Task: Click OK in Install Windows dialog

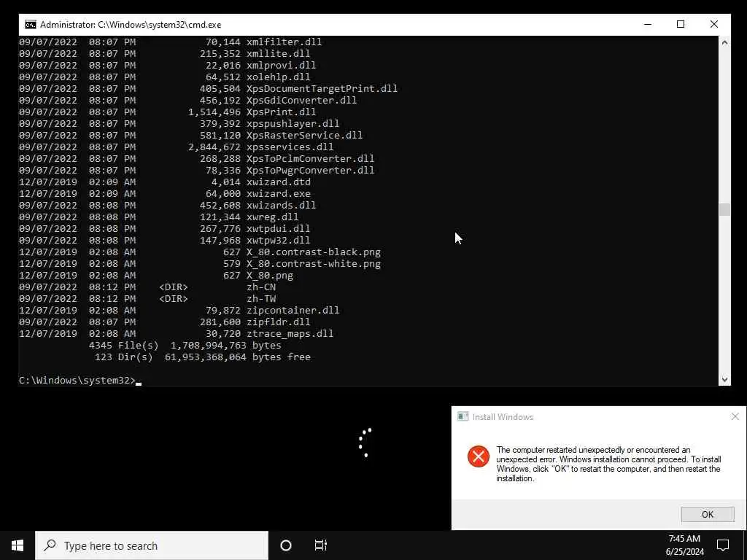Action: 708,514
